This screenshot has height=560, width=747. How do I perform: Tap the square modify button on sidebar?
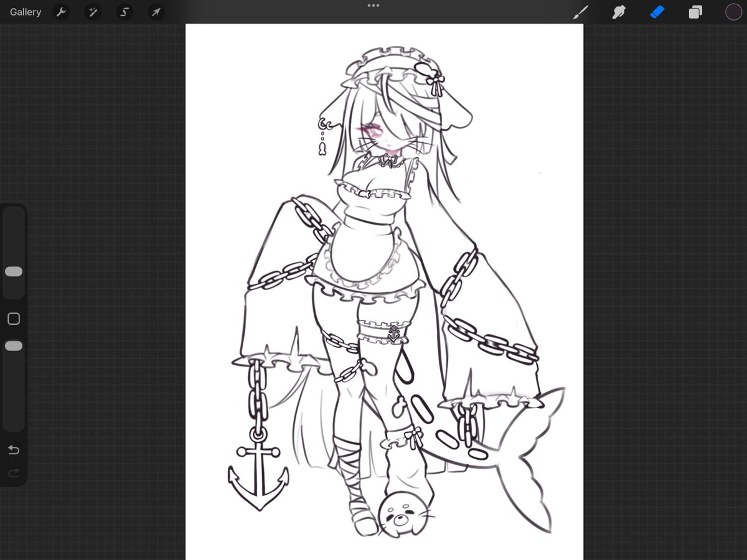pyautogui.click(x=14, y=319)
